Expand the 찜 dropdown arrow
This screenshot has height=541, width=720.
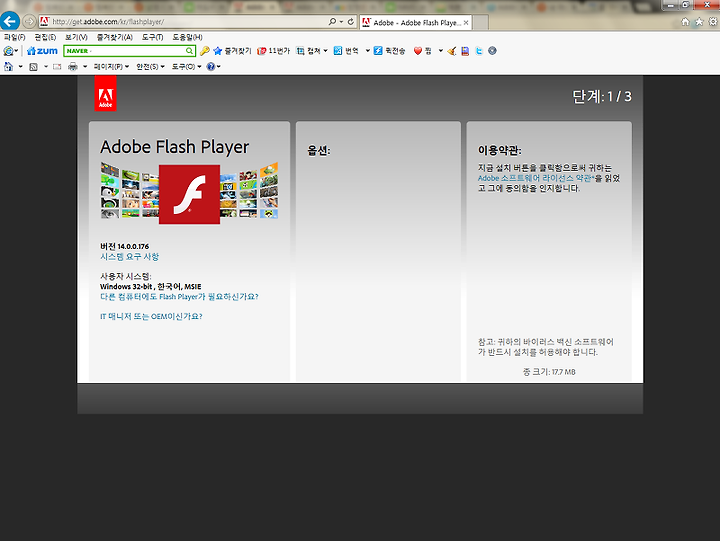pos(440,51)
